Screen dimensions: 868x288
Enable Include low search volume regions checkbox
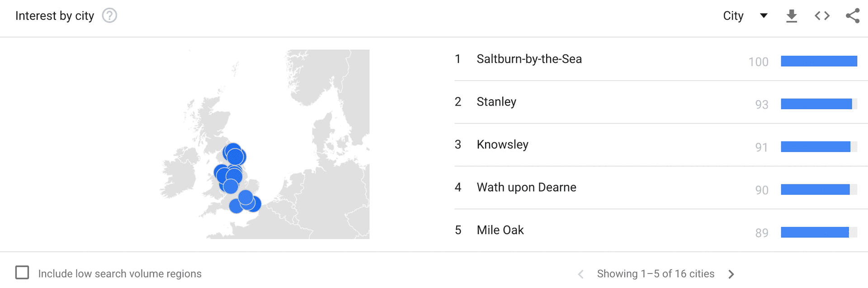coord(22,273)
